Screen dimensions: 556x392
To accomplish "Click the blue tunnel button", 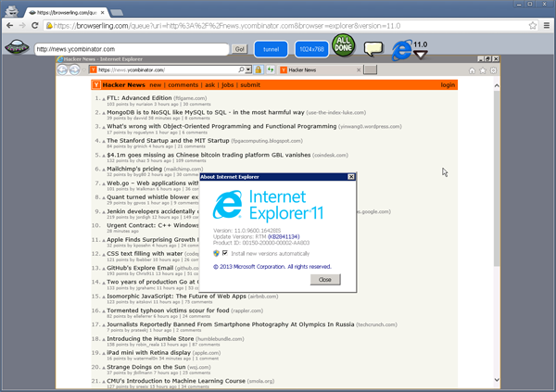I will 271,48.
